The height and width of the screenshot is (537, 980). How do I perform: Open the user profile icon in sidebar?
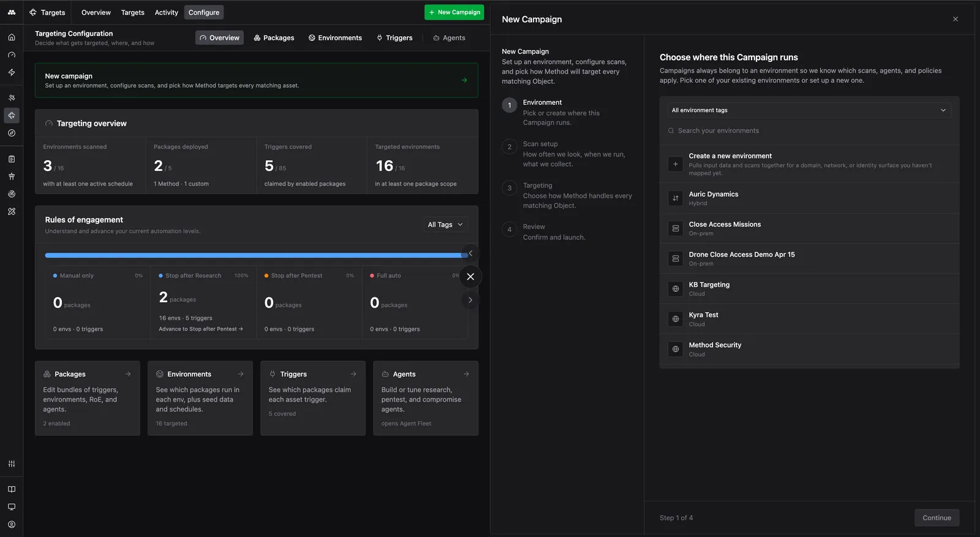(x=12, y=525)
